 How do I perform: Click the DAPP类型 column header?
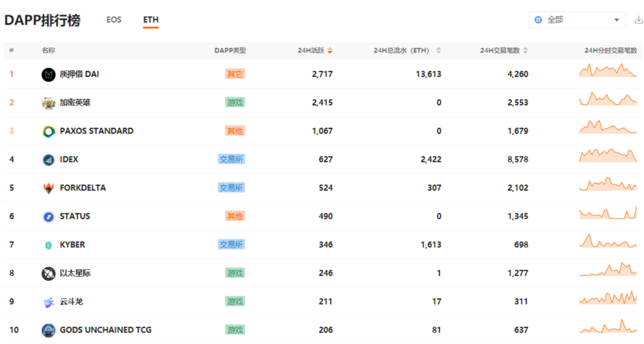click(230, 50)
